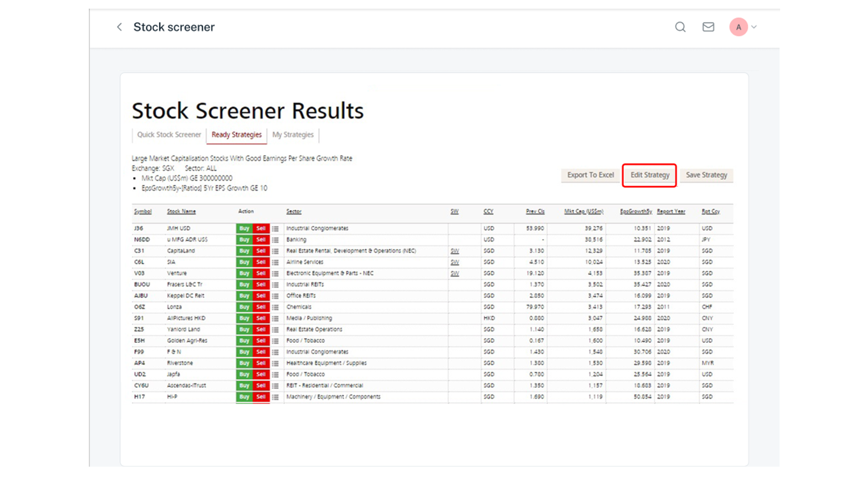Click Sell for Riverstone
Screen dimensions: 868x500
(261, 363)
